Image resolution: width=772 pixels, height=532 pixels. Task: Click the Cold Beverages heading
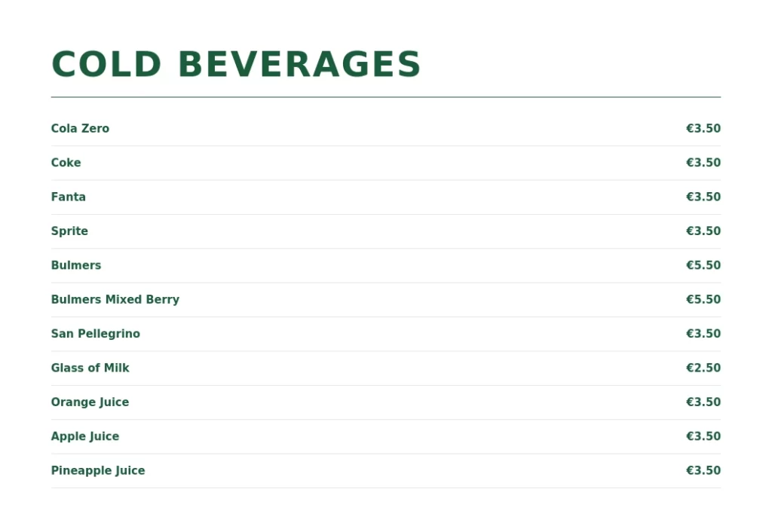click(236, 65)
